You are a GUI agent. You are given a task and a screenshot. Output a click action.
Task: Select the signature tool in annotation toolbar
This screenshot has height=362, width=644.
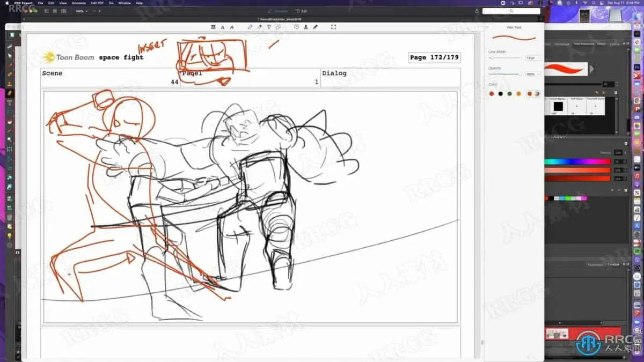tap(315, 27)
